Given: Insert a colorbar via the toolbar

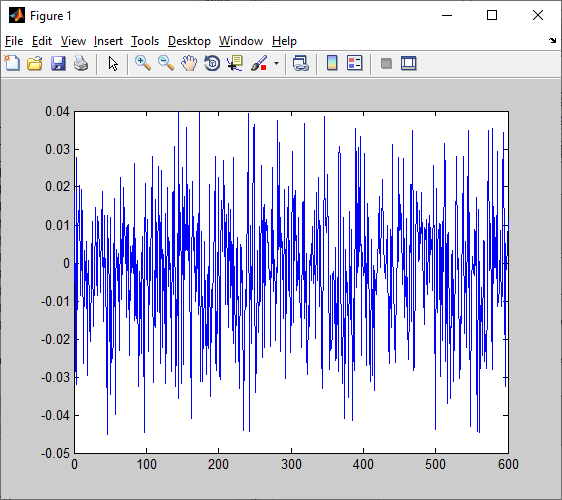Looking at the screenshot, I should click(332, 63).
